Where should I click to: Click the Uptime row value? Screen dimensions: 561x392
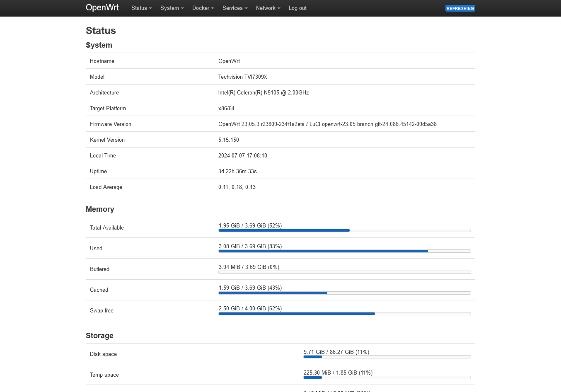(237, 171)
